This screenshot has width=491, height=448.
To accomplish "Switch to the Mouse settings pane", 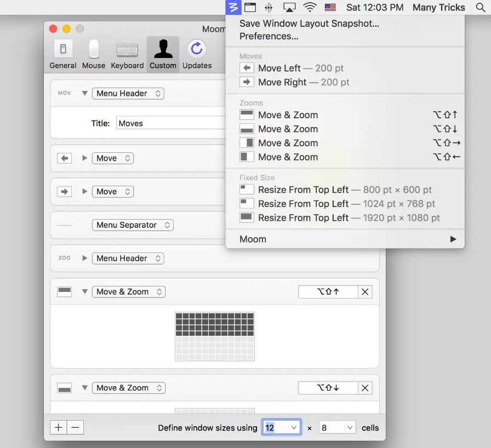I will coord(93,54).
